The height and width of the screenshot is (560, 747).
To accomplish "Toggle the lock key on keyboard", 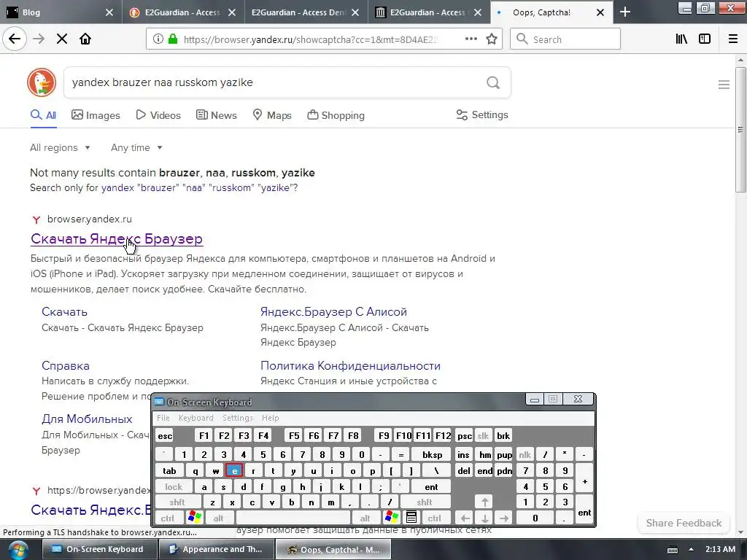I will pos(174,486).
